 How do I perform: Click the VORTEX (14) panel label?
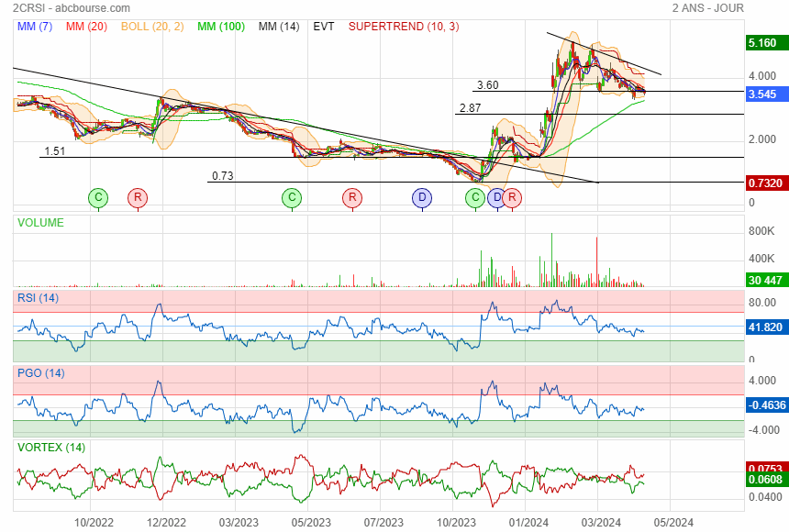pos(51,448)
